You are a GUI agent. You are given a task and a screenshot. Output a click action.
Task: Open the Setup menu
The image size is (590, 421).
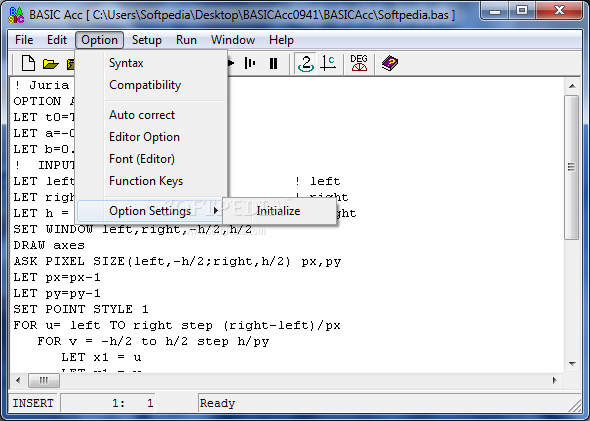point(147,40)
